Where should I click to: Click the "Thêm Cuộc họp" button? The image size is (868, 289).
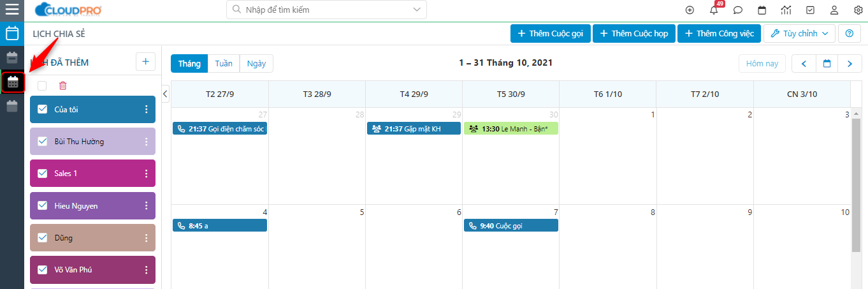(x=633, y=33)
